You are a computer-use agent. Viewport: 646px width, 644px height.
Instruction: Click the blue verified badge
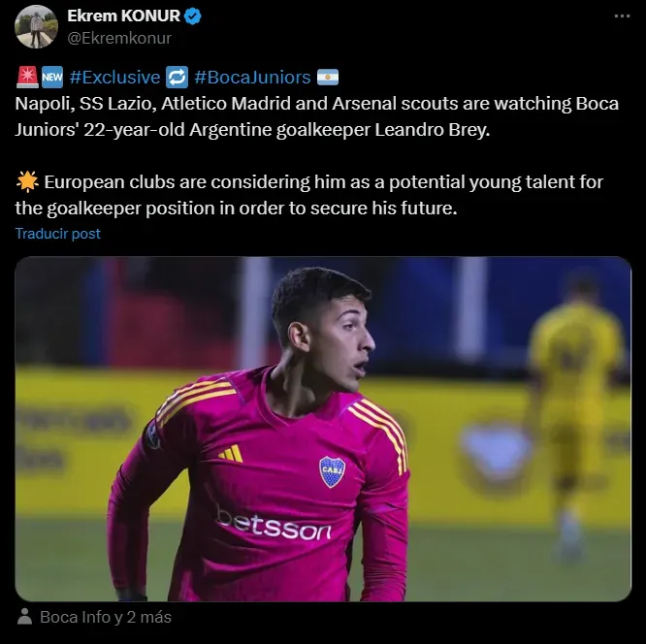click(x=192, y=16)
